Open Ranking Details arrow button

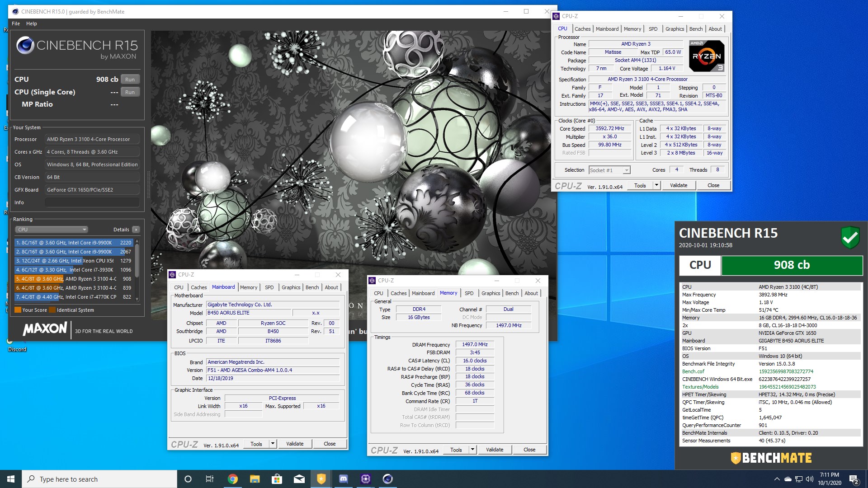(136, 230)
